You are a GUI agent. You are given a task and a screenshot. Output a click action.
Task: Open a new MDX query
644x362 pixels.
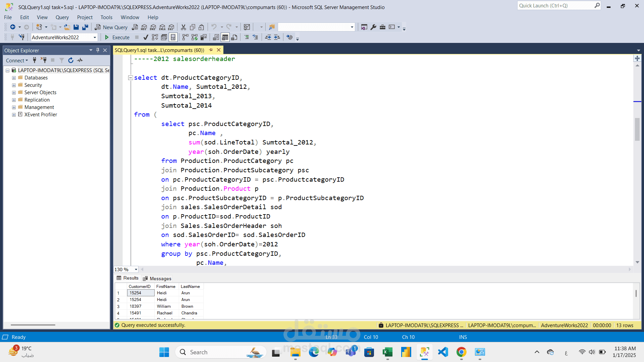point(144,27)
